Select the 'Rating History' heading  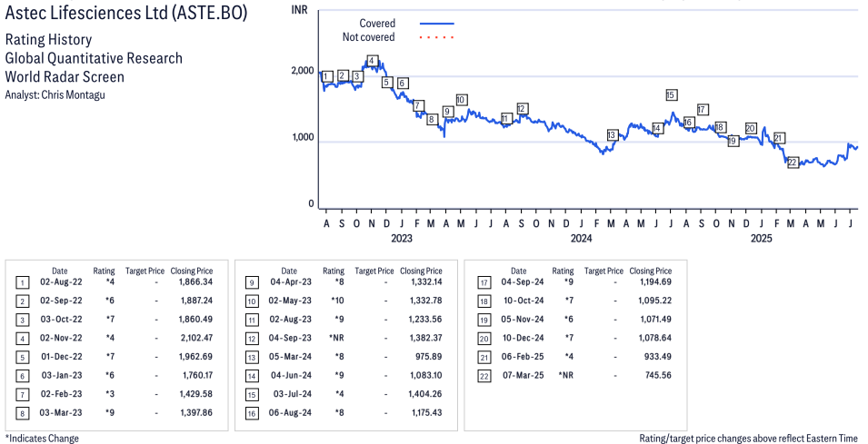tap(48, 39)
